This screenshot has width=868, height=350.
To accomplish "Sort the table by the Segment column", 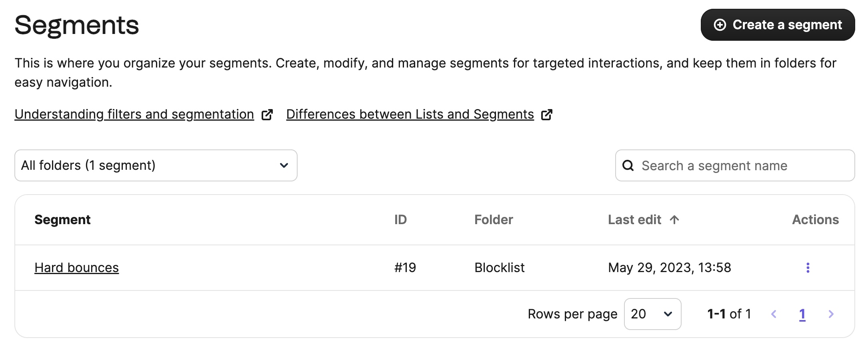I will click(63, 219).
